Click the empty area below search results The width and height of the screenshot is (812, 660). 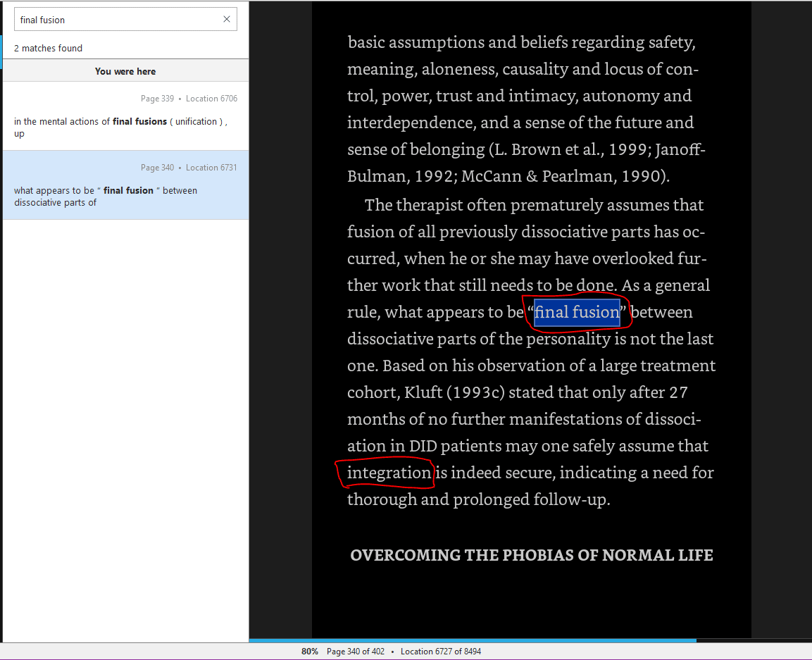point(125,423)
